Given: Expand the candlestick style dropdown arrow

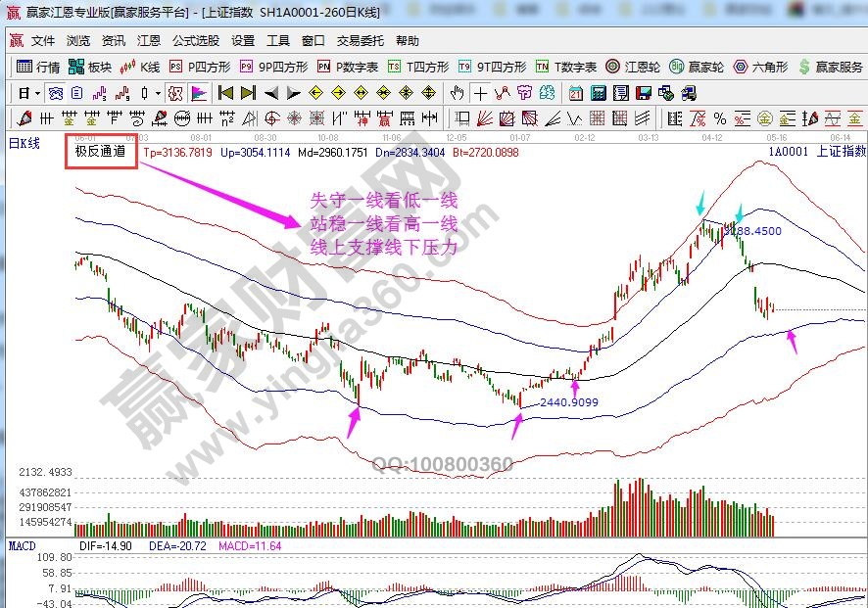Looking at the screenshot, I should click(159, 93).
